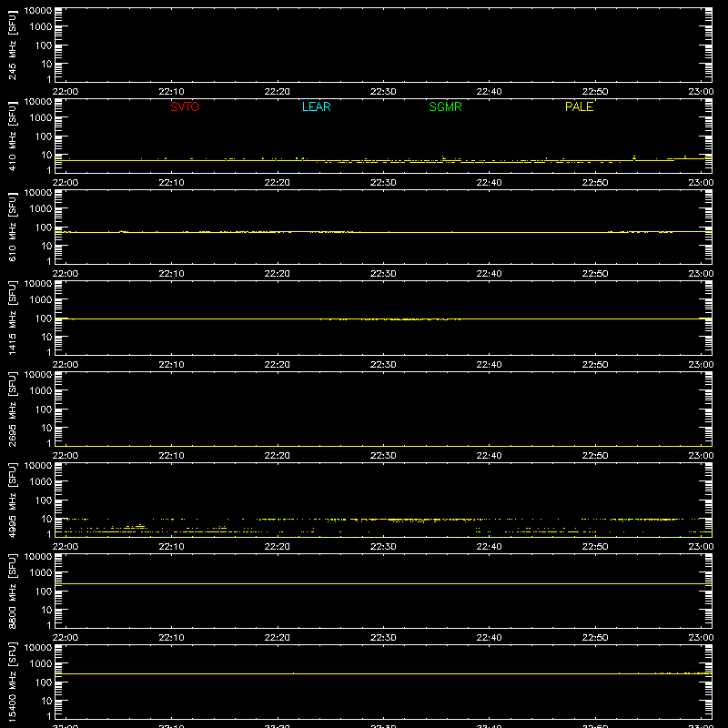Select the red SVTO station label
Image resolution: width=728 pixels, height=728 pixels.
pyautogui.click(x=185, y=106)
